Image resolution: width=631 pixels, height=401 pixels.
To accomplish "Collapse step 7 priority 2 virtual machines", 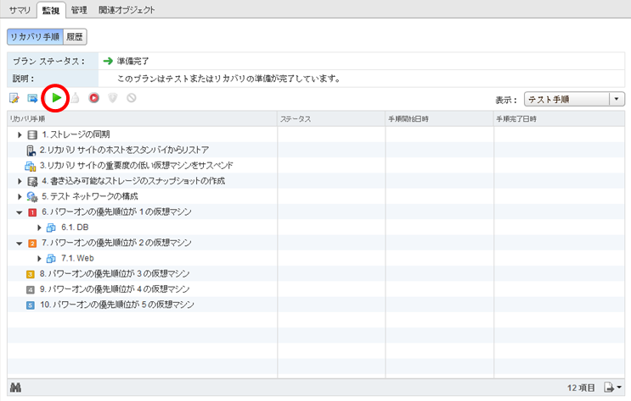I will pos(19,243).
